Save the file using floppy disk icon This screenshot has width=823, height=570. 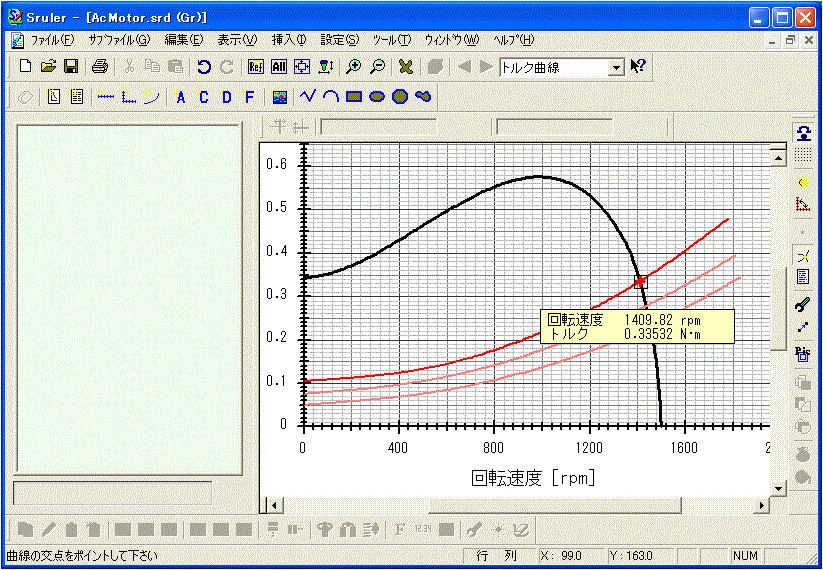click(x=71, y=67)
